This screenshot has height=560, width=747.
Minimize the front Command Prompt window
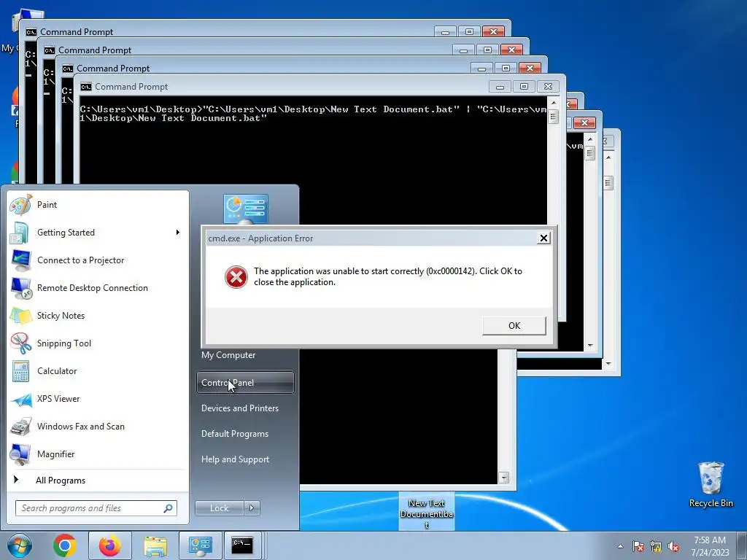500,87
